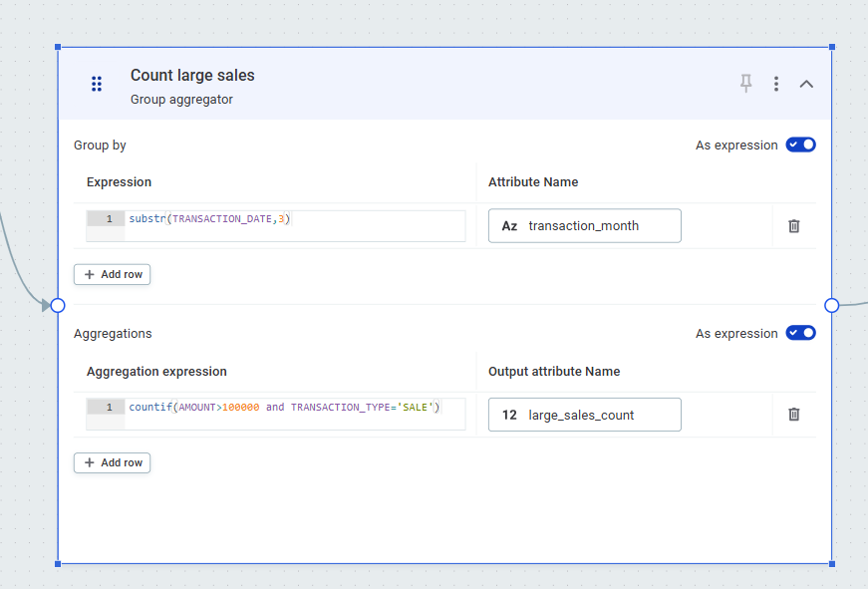Image resolution: width=868 pixels, height=589 pixels.
Task: Select the large_sales_count output attribute field
Action: (598, 415)
